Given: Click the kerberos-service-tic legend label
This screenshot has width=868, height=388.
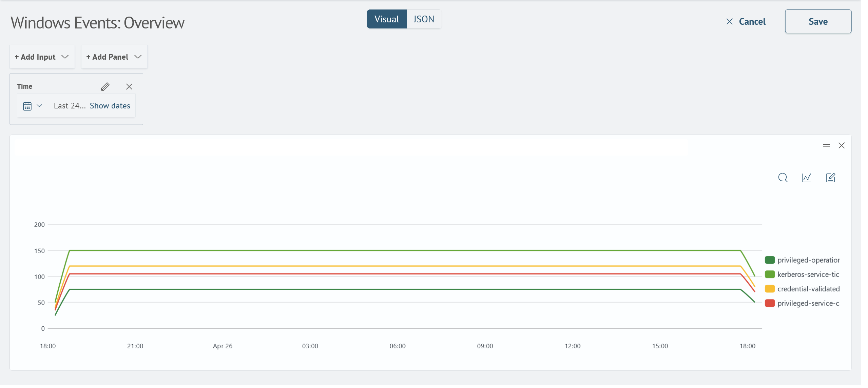Looking at the screenshot, I should pos(808,274).
